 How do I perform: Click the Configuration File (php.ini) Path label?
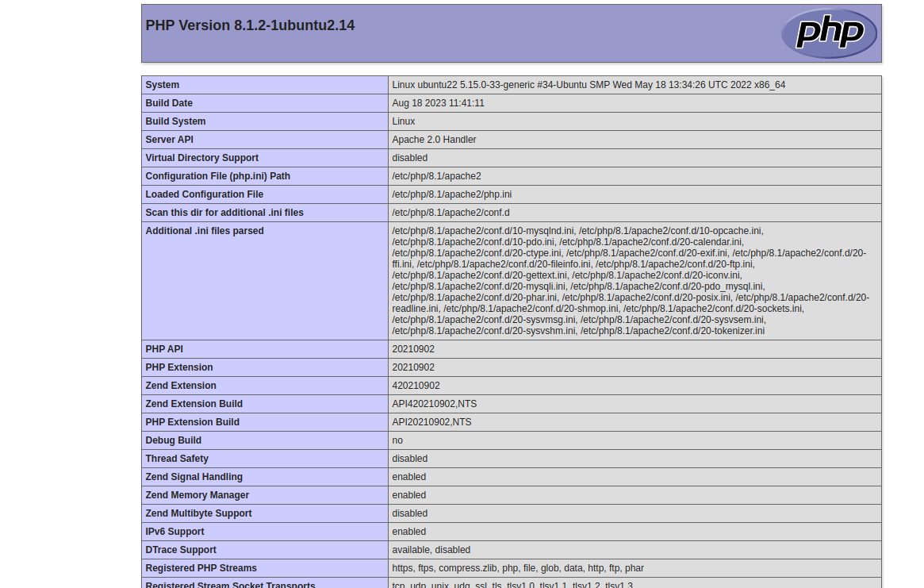pyautogui.click(x=217, y=176)
